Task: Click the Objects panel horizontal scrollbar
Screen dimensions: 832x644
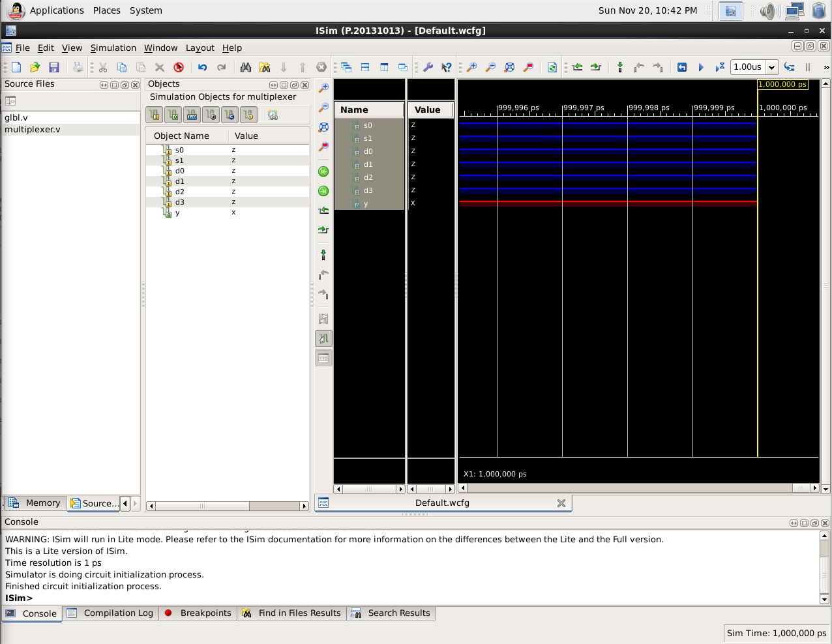Action: click(x=202, y=506)
